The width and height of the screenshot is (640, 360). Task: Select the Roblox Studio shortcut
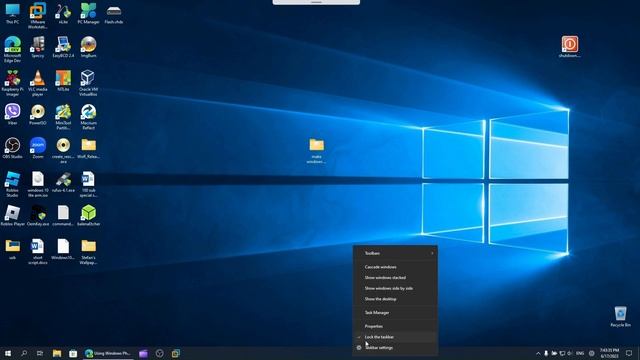click(x=12, y=184)
